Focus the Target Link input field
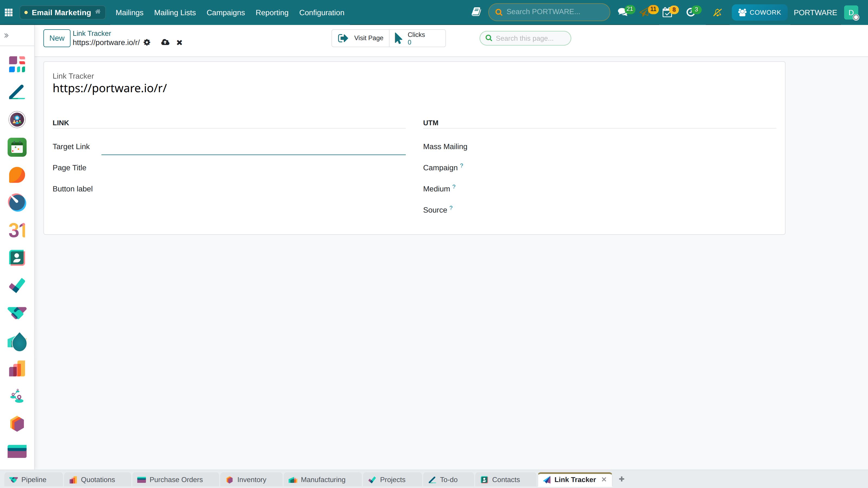The width and height of the screenshot is (868, 488). [253, 147]
